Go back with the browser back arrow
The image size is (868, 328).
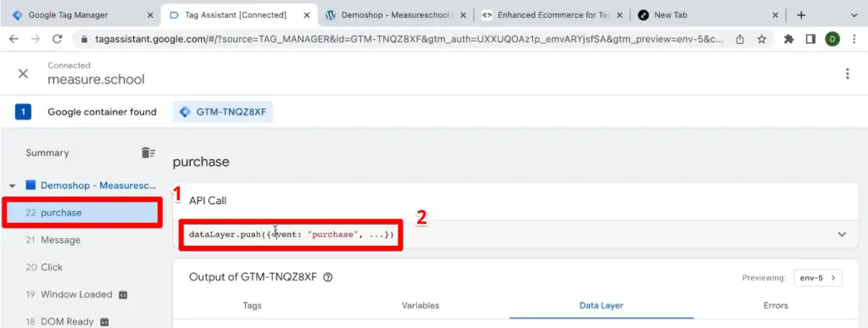(14, 39)
